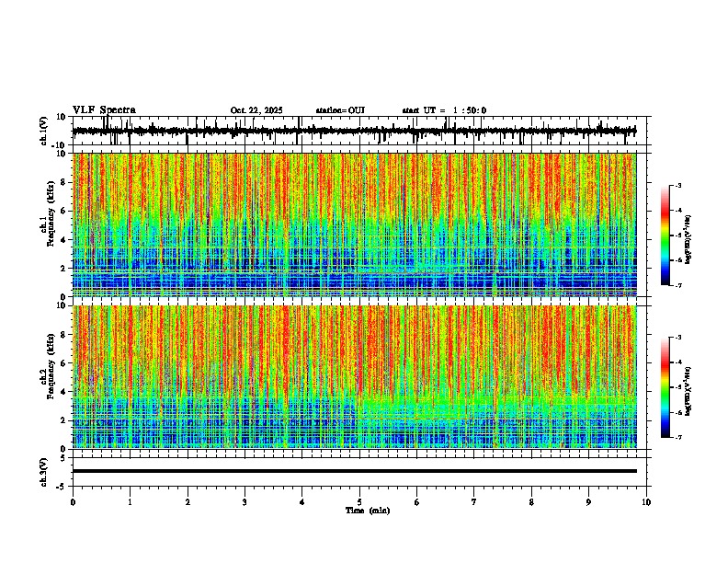
Task: Select the date text "Oct. 22, 2025"
Action: click(x=256, y=110)
